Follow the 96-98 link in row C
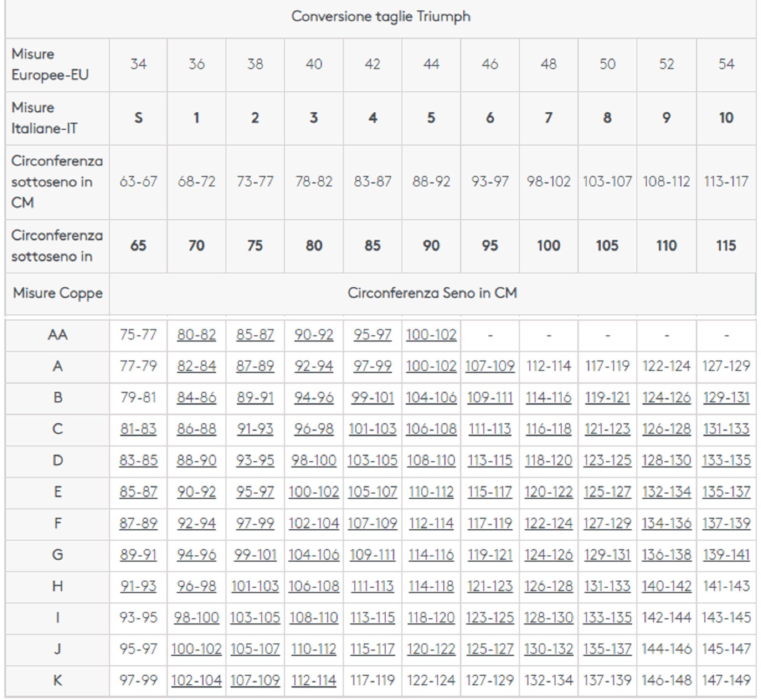The image size is (761, 700). click(x=313, y=429)
